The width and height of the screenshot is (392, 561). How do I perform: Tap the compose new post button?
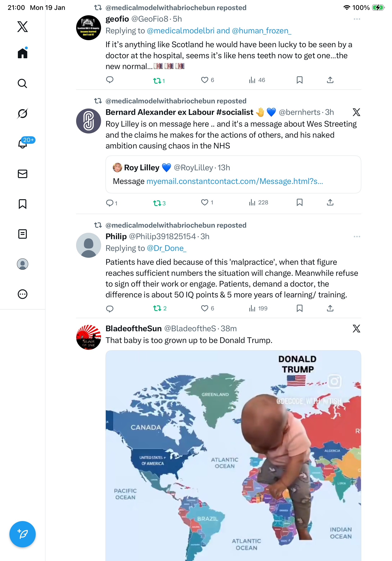(23, 534)
